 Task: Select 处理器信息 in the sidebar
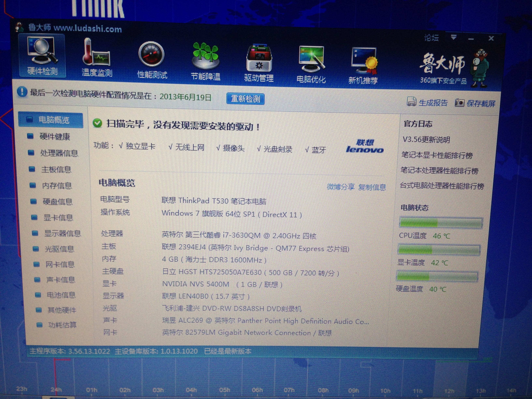pyautogui.click(x=59, y=153)
